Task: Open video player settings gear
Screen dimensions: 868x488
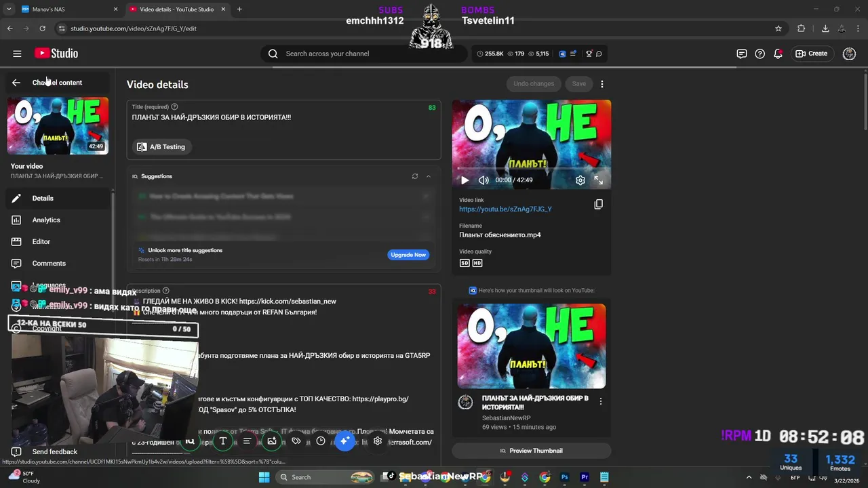Action: [580, 180]
